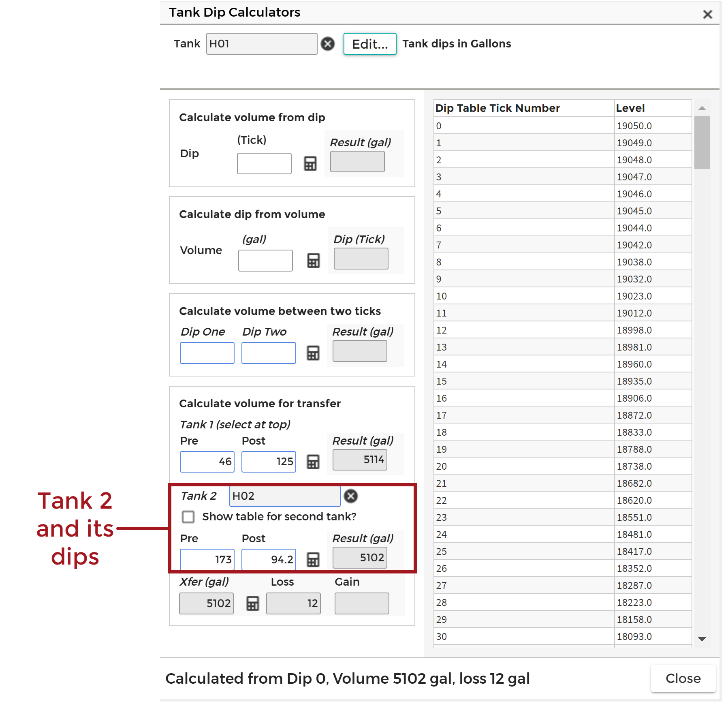Select level cell 18287.0
The height and width of the screenshot is (706, 728).
pyautogui.click(x=653, y=586)
